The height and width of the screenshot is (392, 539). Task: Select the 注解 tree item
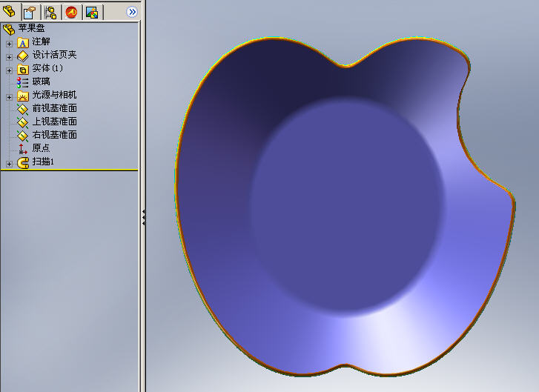[x=41, y=41]
